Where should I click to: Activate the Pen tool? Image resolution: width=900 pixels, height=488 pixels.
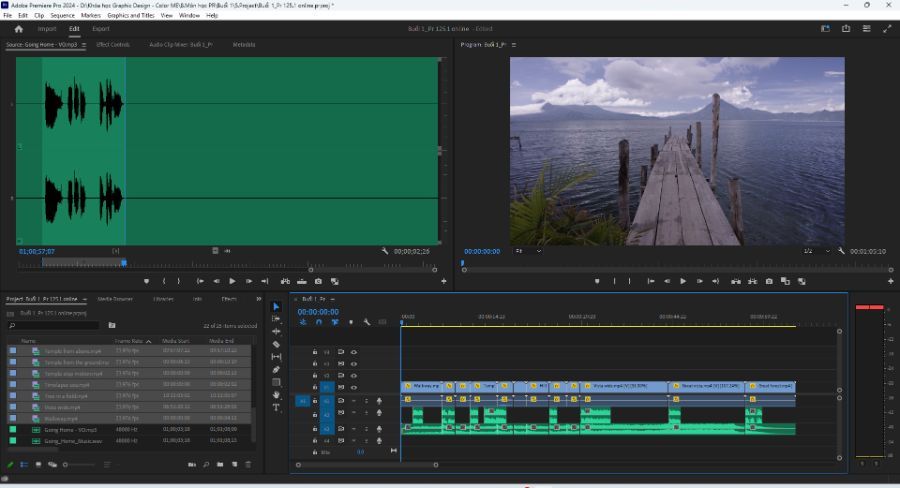tap(276, 369)
